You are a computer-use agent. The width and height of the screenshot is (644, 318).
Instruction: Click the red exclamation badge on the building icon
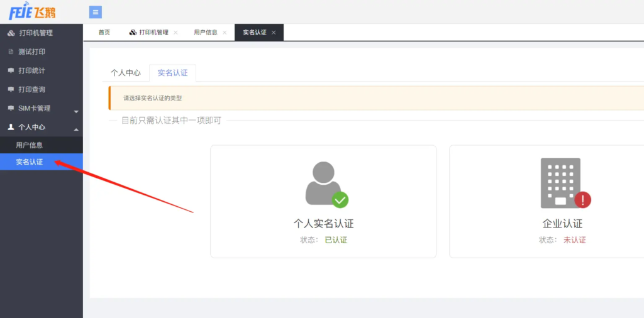coord(583,200)
